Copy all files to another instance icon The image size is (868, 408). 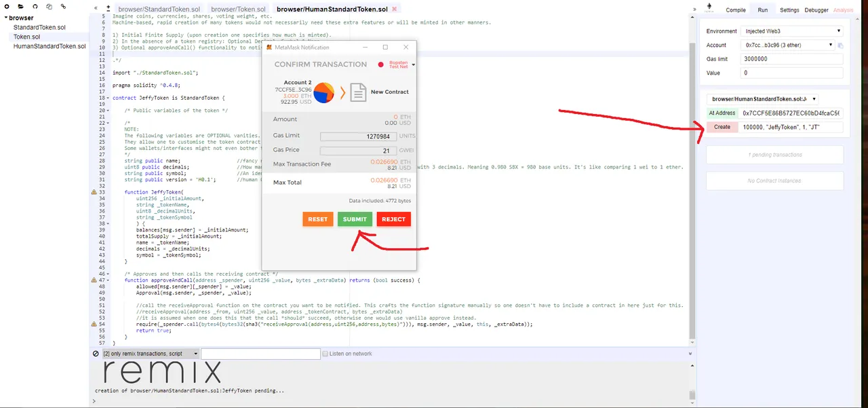tap(49, 6)
